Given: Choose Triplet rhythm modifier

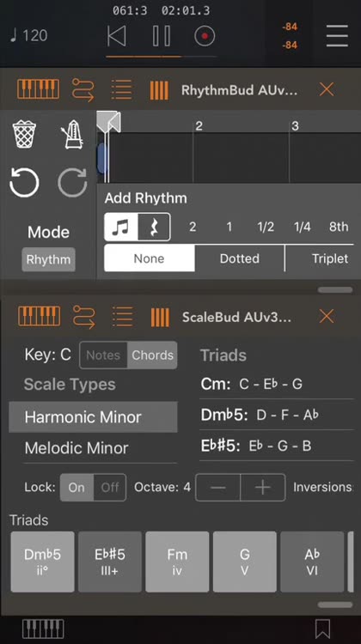Looking at the screenshot, I should pos(320,258).
